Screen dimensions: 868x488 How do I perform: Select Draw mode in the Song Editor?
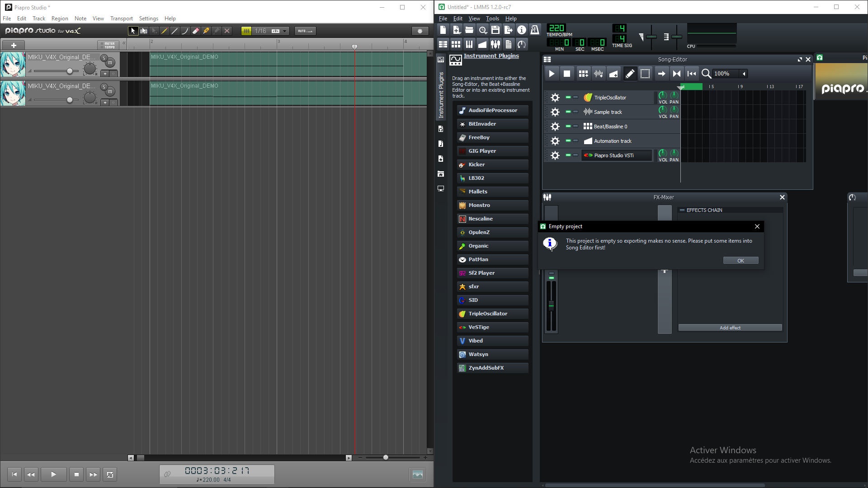pyautogui.click(x=630, y=73)
